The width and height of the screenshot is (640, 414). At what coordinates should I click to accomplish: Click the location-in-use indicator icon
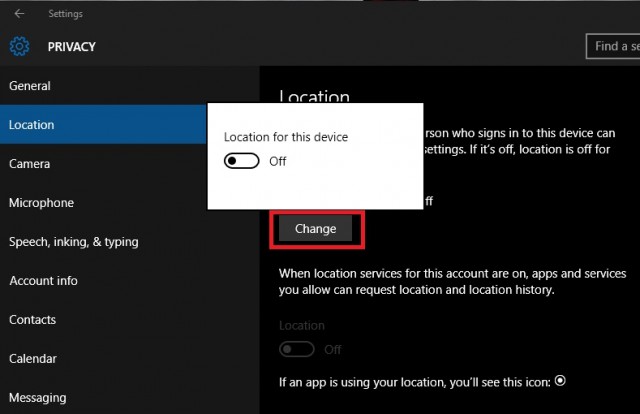pyautogui.click(x=560, y=381)
